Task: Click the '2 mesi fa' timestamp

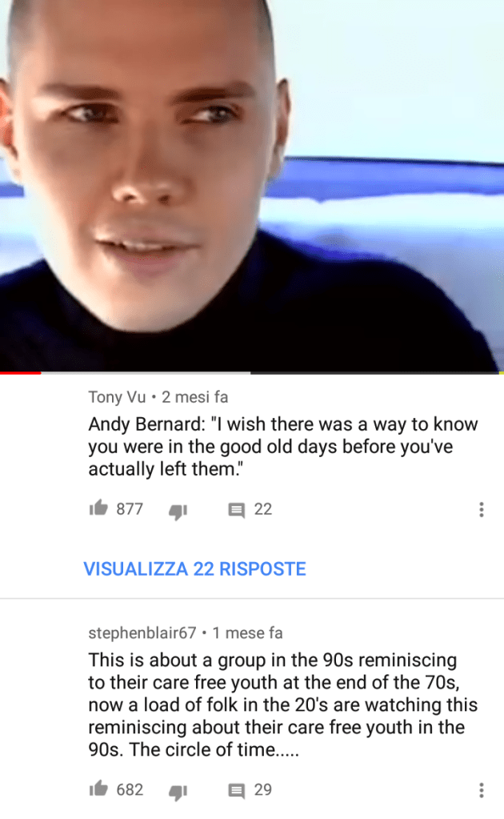Action: pyautogui.click(x=194, y=397)
